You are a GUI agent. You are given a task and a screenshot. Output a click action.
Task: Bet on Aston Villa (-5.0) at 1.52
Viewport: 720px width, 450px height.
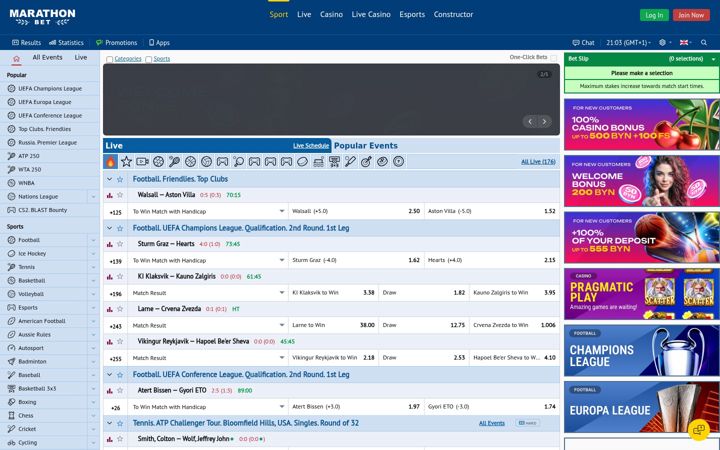(x=492, y=212)
